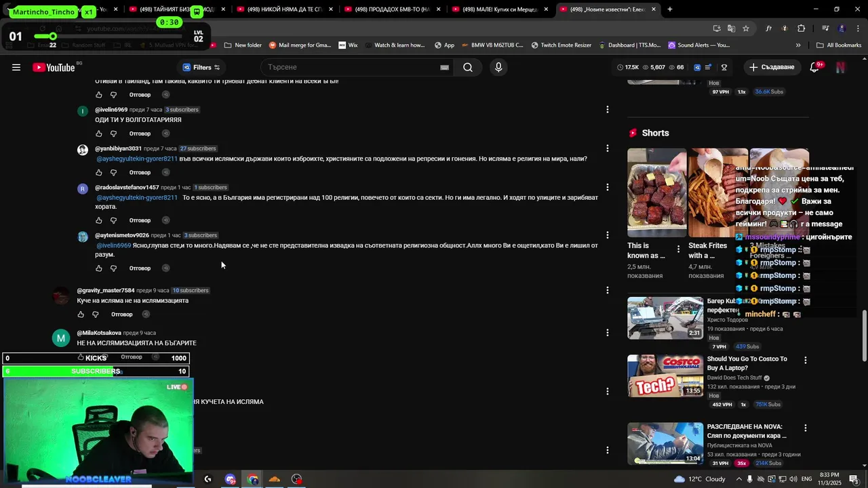Viewport: 868px width, 488px height.
Task: Open the 'BMW V8 M62TUB C...' bookmark
Action: (492, 45)
